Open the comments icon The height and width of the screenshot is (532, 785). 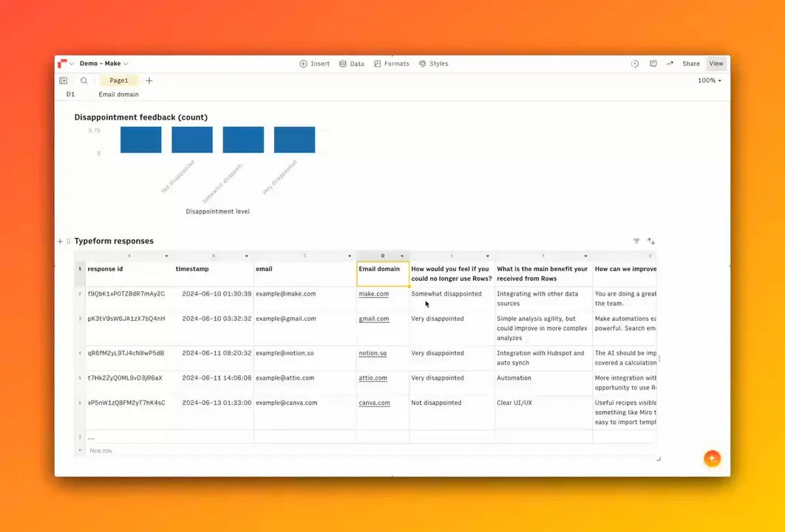pos(653,64)
